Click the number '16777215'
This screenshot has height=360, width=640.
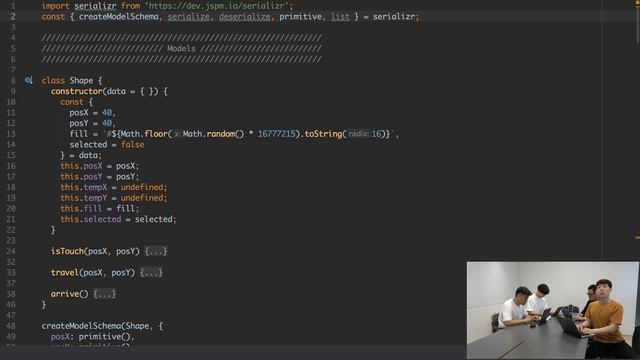(x=276, y=134)
